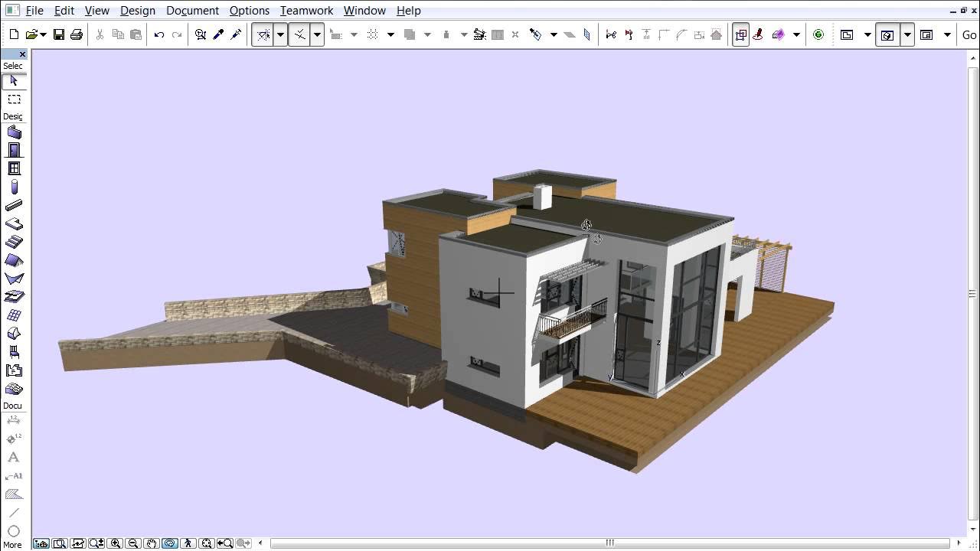This screenshot has width=980, height=551.
Task: Select the Zone tool
Action: point(14,370)
